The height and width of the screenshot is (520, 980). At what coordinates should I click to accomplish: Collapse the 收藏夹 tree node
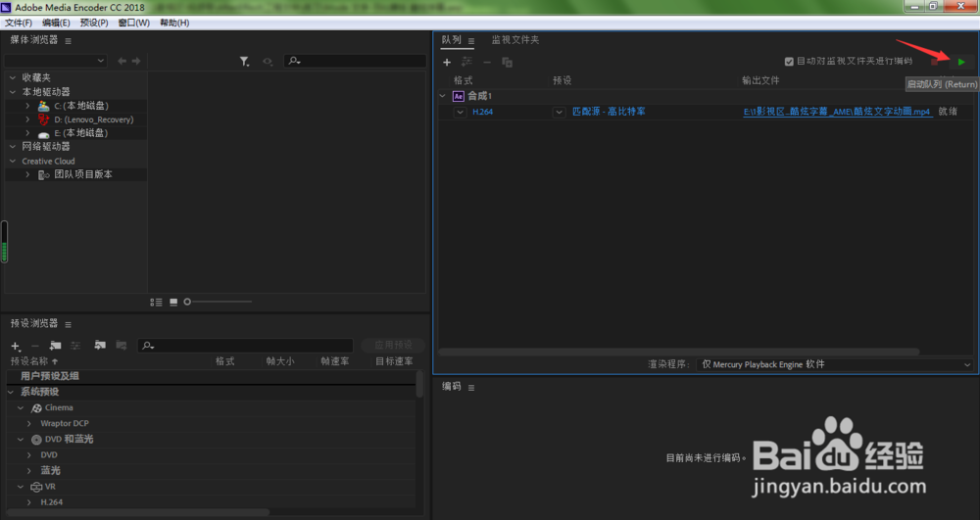(13, 77)
